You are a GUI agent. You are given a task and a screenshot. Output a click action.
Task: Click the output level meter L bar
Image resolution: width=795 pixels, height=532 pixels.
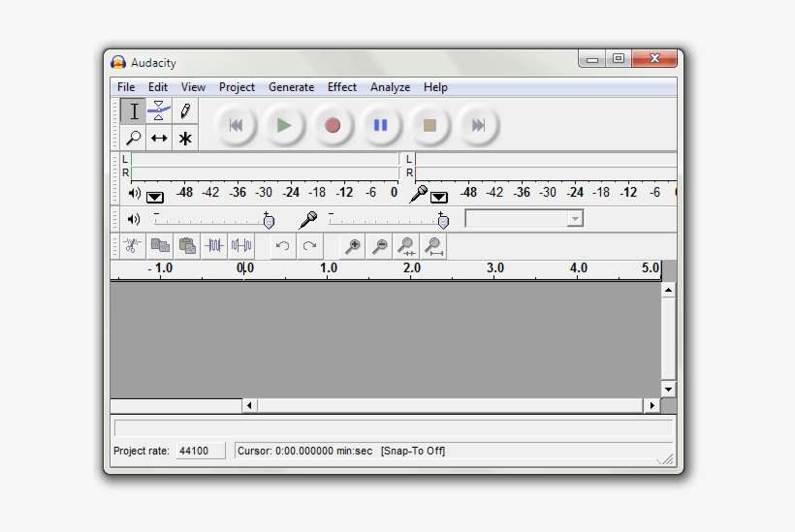(x=265, y=160)
